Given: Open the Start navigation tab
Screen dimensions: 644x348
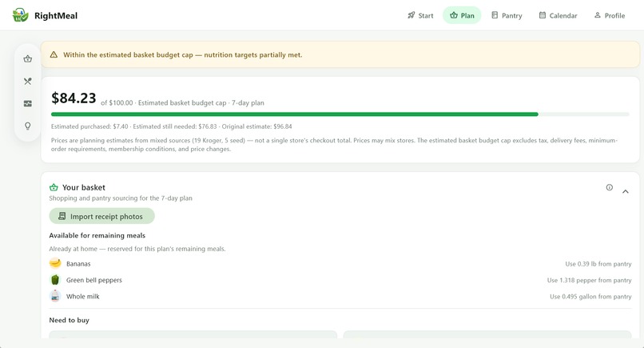Looking at the screenshot, I should (420, 16).
